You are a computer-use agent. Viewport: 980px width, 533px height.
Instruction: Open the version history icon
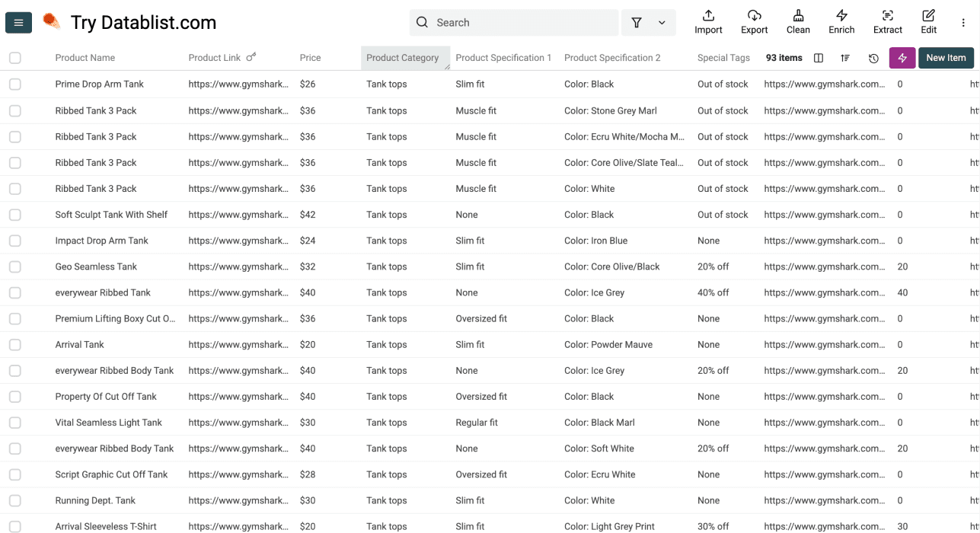point(873,58)
